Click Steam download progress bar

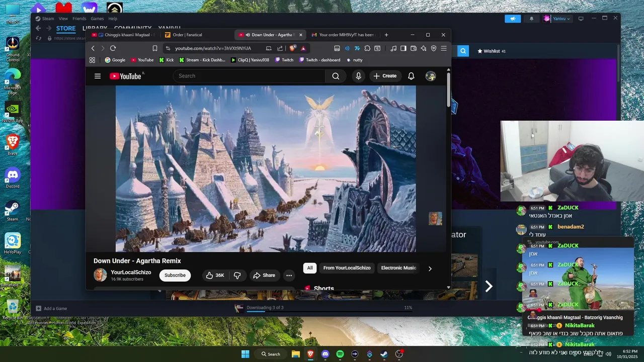point(330,311)
